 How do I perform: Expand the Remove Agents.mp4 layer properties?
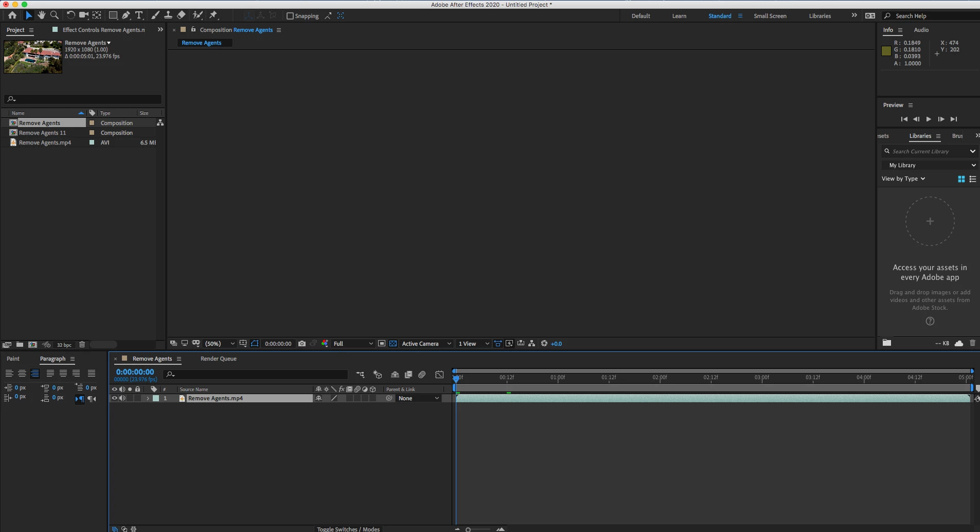[x=148, y=398]
